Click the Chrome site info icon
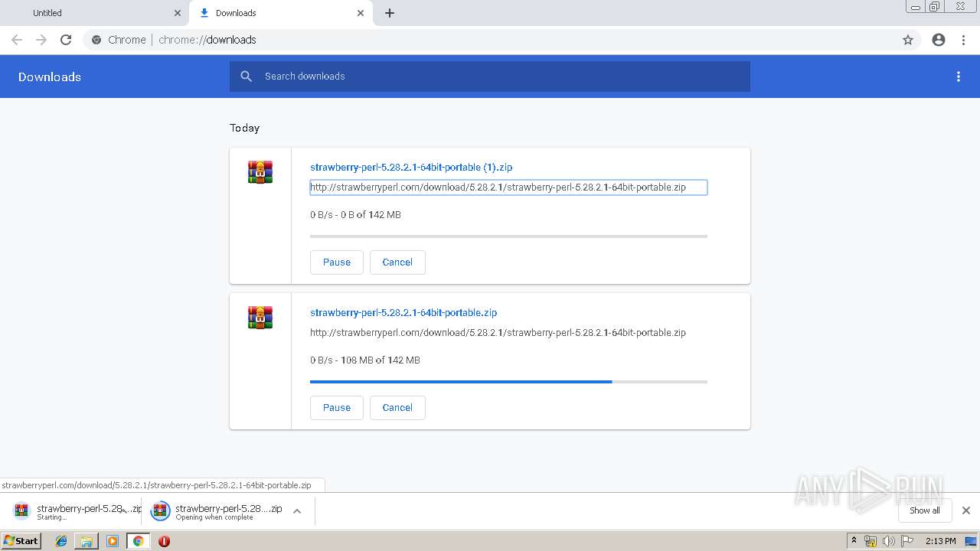980x551 pixels. click(x=96, y=40)
